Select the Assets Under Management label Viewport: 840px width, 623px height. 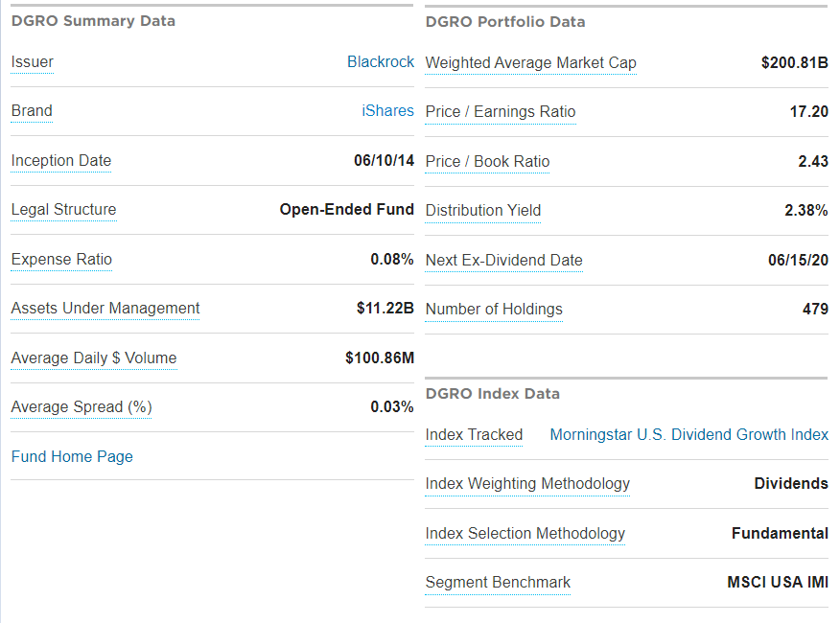point(105,308)
